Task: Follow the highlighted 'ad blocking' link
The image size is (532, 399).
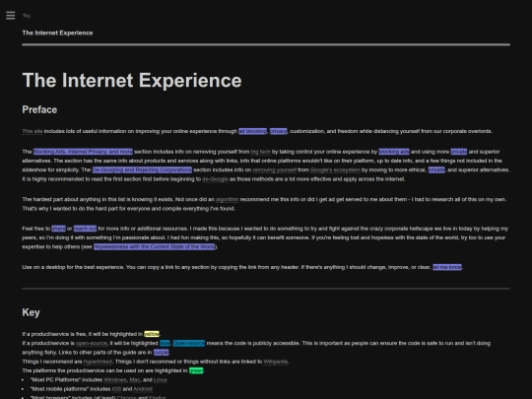Action: point(253,131)
